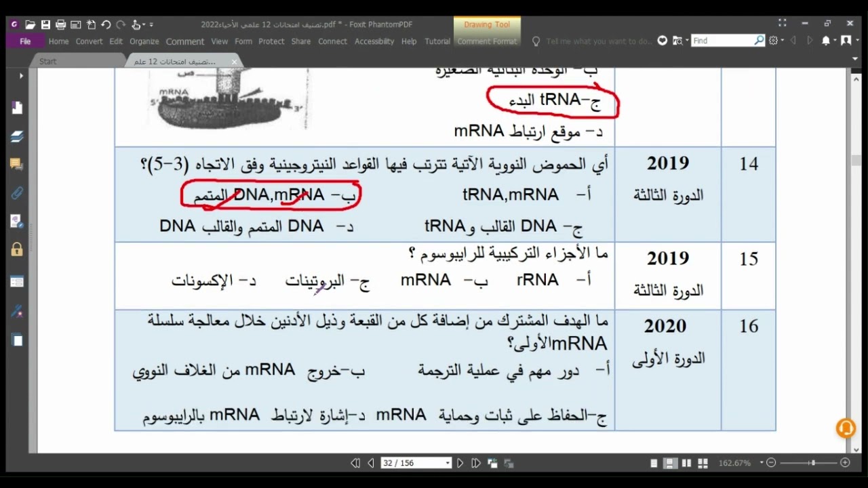Save the document using the floppy icon
This screenshot has height=488, width=868.
[x=45, y=24]
